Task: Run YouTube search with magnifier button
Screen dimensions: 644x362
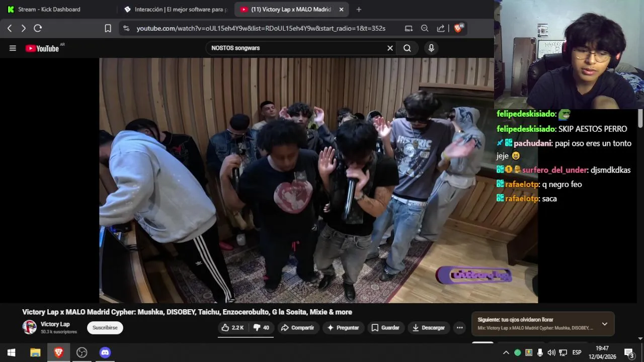Action: pyautogui.click(x=407, y=48)
